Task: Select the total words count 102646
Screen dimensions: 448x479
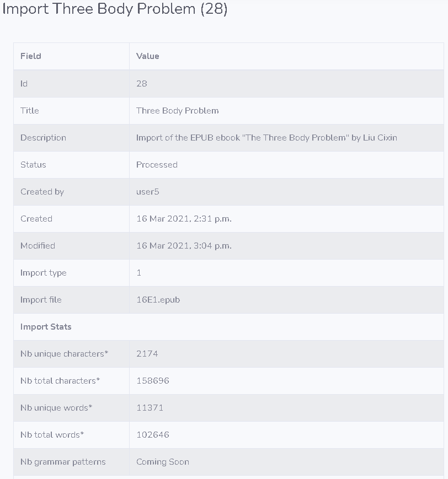Action: tap(153, 435)
